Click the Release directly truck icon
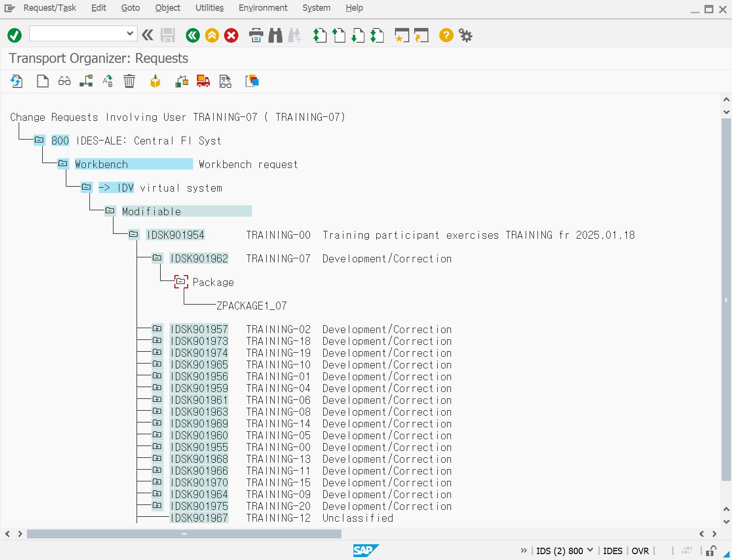Viewport: 732px width, 560px height. click(x=203, y=81)
